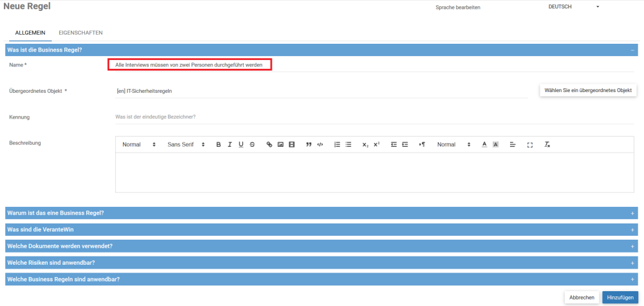Insert a hyperlink in the description
Viewport: 644px width, 306px height.
point(269,144)
